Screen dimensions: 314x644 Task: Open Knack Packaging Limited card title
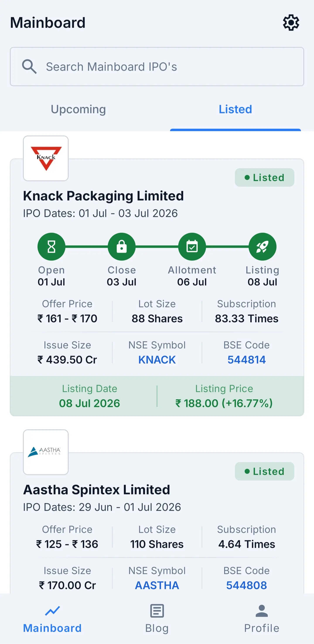(x=104, y=196)
